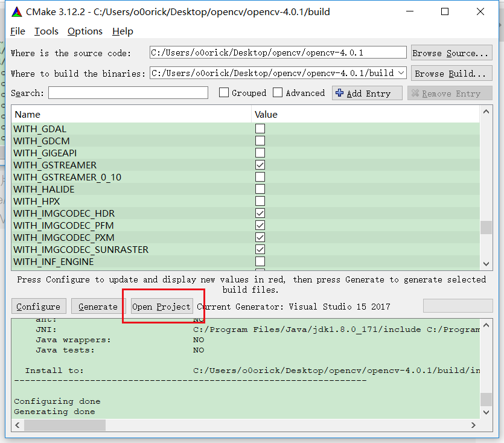Viewport: 504px width, 443px height.
Task: Select the WITH_IMGCODEC_SUNRASTER entry name
Action: pyautogui.click(x=81, y=250)
